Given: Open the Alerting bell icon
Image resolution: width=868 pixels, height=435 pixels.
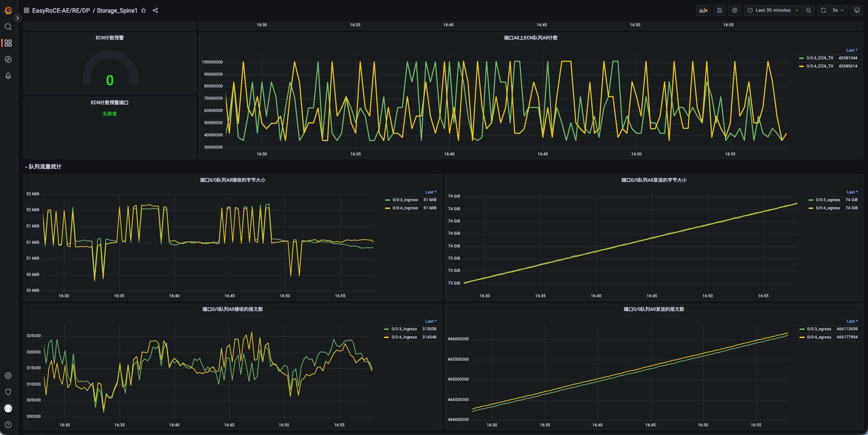Looking at the screenshot, I should 8,76.
